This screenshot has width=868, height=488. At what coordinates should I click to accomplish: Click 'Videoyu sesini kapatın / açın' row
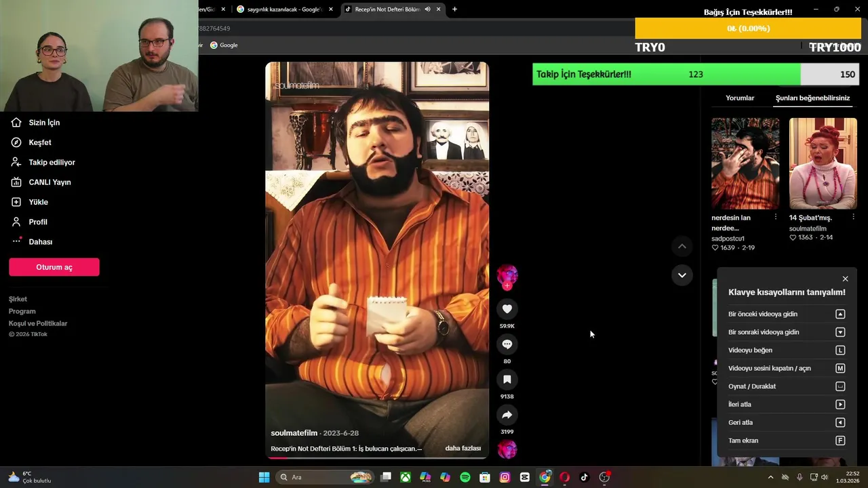coord(787,368)
